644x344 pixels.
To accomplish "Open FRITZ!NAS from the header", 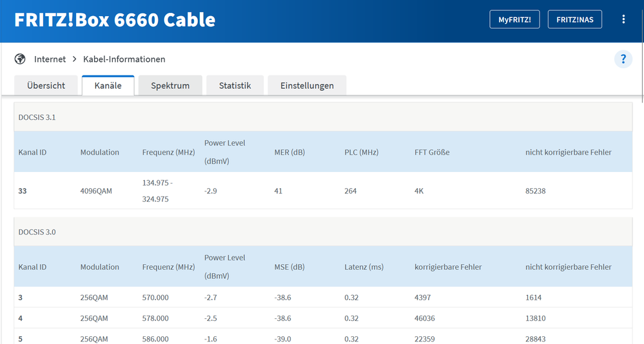I will [x=575, y=19].
